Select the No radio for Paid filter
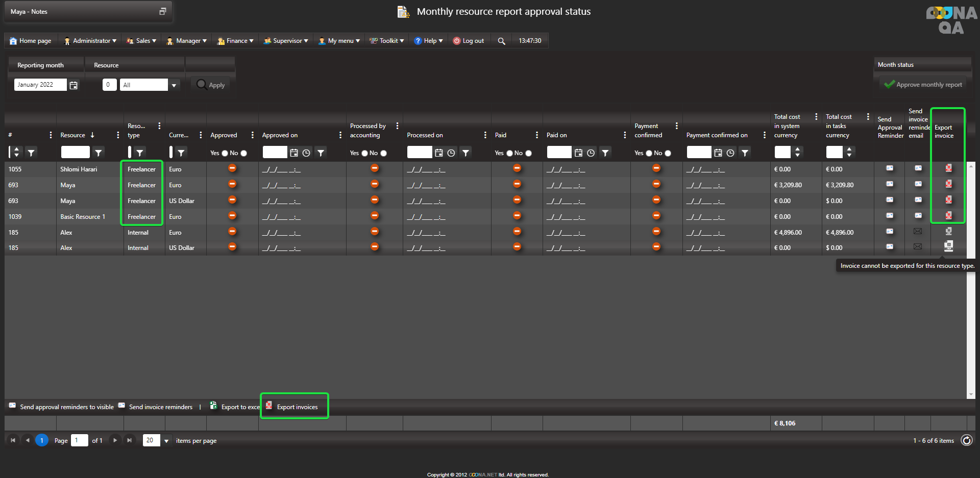Viewport: 980px width, 478px height. (528, 153)
